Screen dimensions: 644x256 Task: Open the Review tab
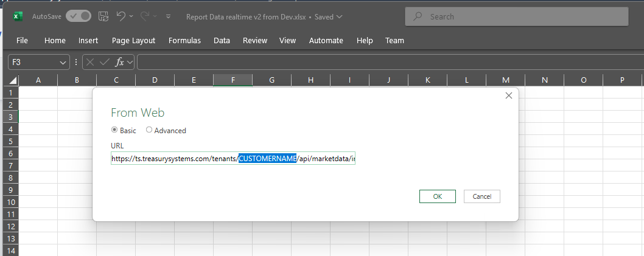[255, 40]
